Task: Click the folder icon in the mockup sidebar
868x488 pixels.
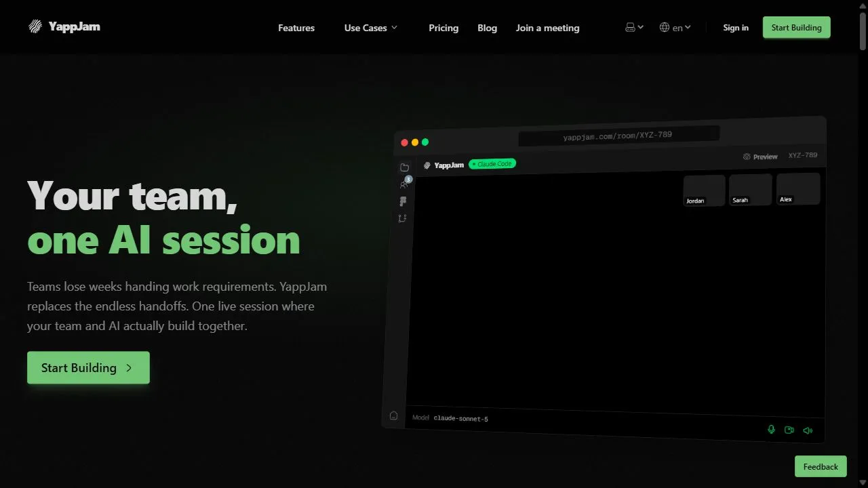Action: coord(405,167)
